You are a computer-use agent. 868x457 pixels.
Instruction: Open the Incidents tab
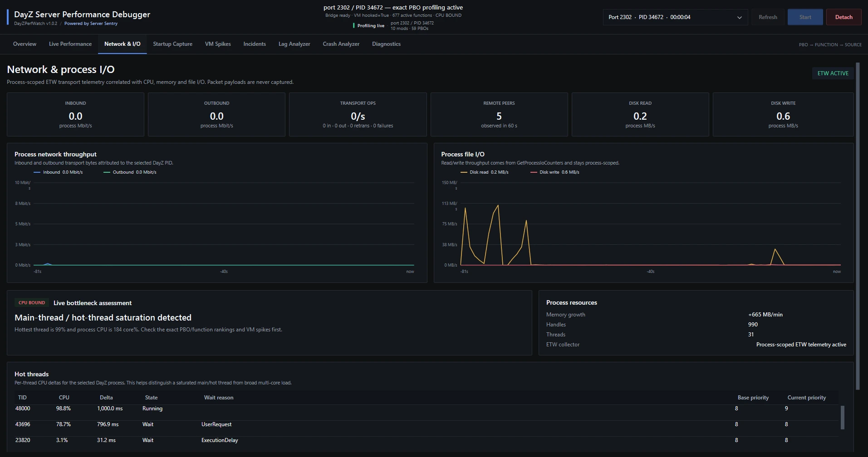(x=255, y=44)
